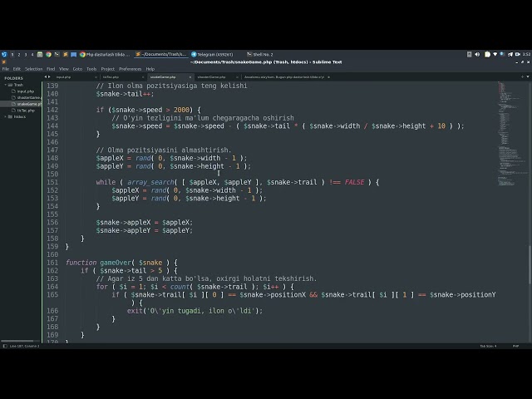Screen dimensions: 532x399
Task: Open the volume tray icon
Action: click(x=477, y=54)
